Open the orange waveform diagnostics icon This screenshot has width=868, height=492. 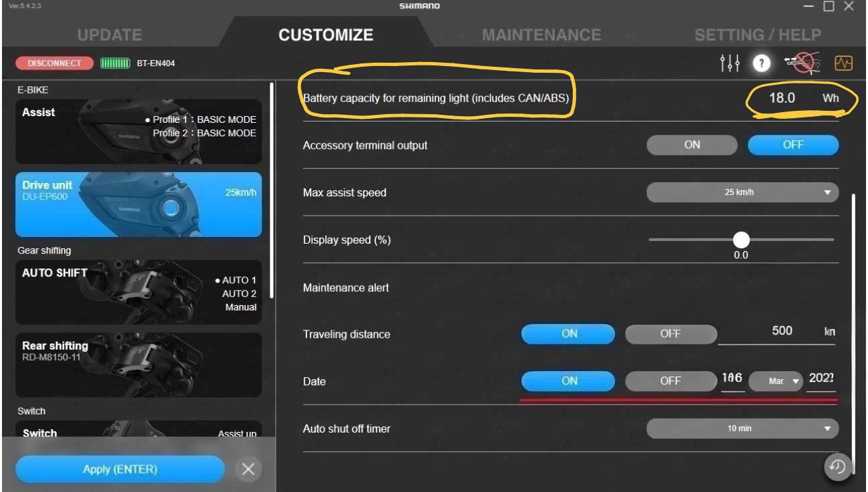[x=844, y=63]
